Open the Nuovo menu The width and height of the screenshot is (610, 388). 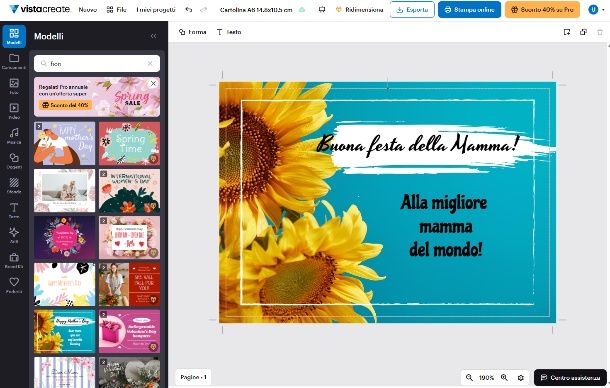pyautogui.click(x=88, y=10)
